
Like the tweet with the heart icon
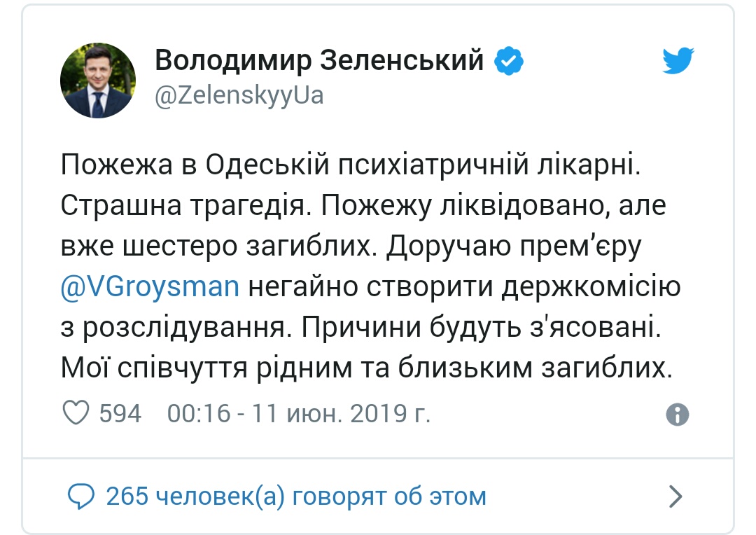tap(76, 413)
